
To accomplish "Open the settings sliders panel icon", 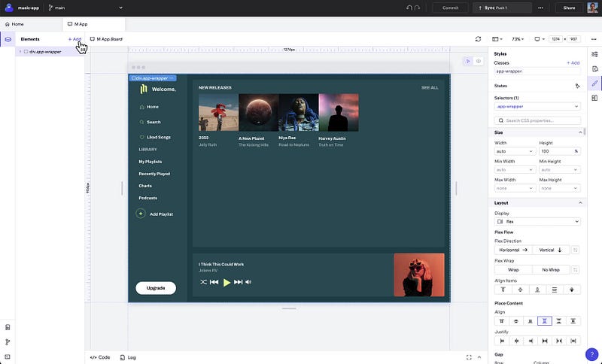I will point(594,54).
